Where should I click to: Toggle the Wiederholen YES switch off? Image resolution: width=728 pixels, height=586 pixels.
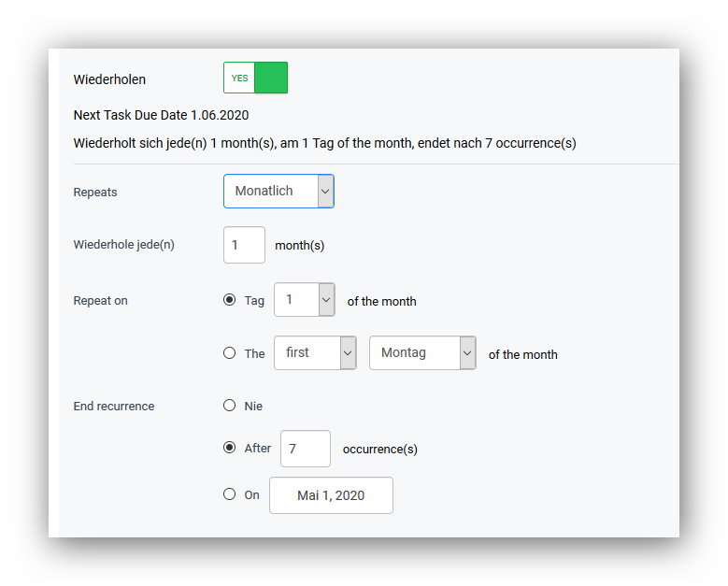point(255,79)
